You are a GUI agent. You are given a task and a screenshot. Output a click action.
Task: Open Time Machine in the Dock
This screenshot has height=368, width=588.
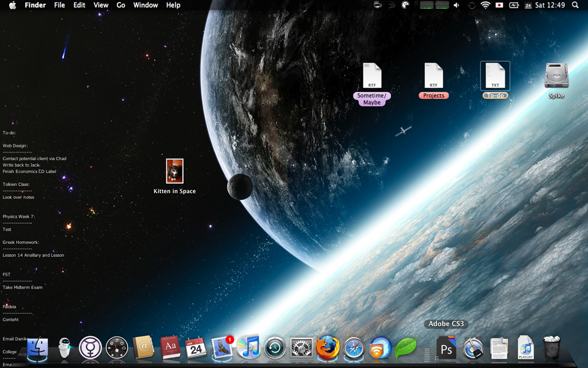[x=275, y=348]
